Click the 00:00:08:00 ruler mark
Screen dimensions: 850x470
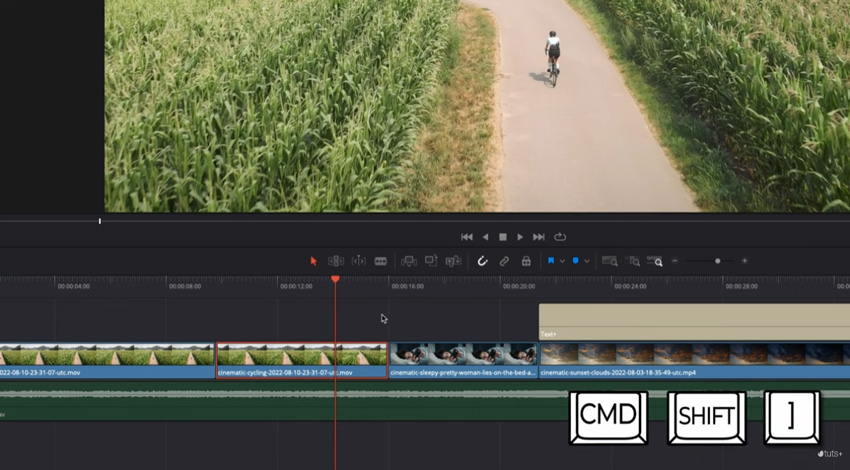tap(185, 286)
